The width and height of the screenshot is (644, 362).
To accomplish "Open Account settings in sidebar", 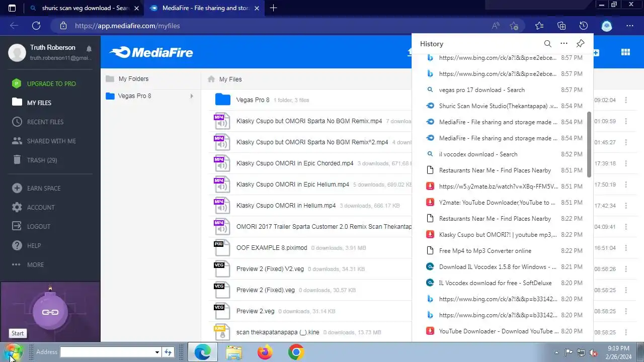I will 41,207.
